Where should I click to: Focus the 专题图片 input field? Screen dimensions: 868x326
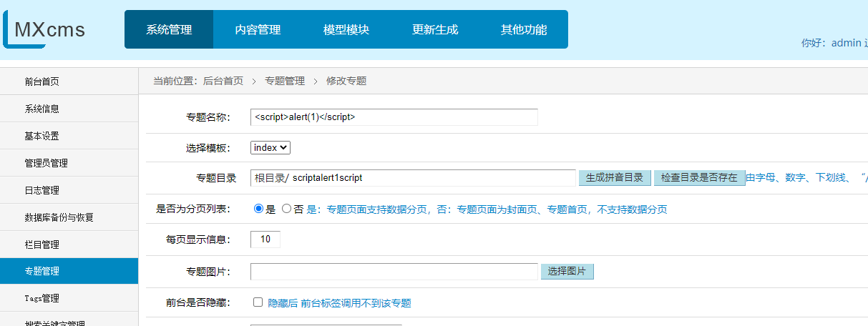click(x=394, y=272)
